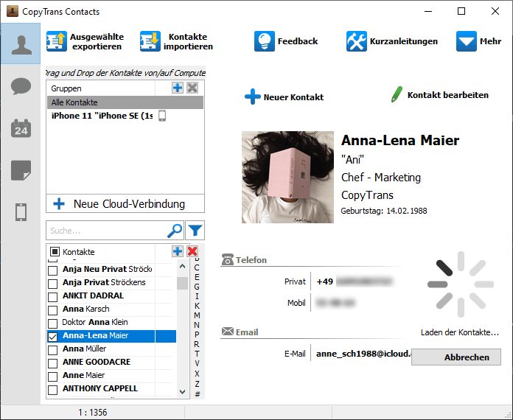The width and height of the screenshot is (513, 420).
Task: Select ANTHONY CAPPELL in contact list
Action: tap(100, 388)
